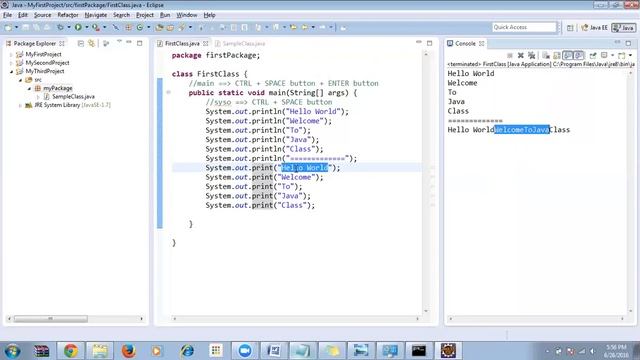
Task: Click the println("Java") code line
Action: pyautogui.click(x=262, y=140)
